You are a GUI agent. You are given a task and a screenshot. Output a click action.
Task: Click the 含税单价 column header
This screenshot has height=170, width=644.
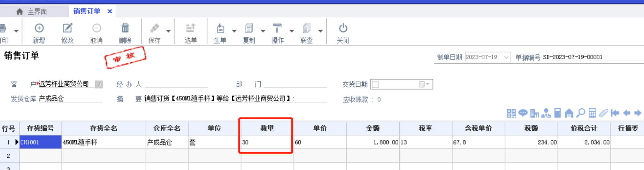478,128
